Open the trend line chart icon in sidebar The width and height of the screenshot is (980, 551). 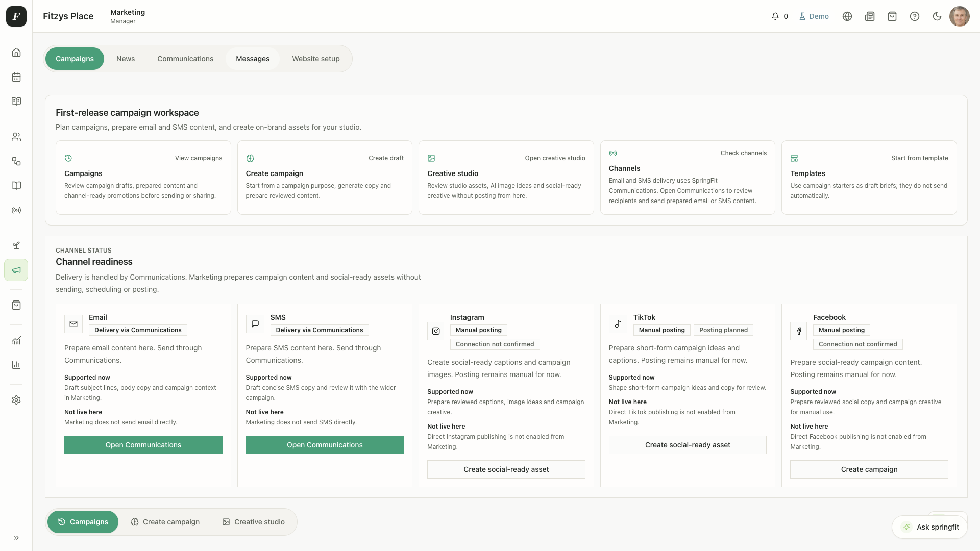[16, 340]
